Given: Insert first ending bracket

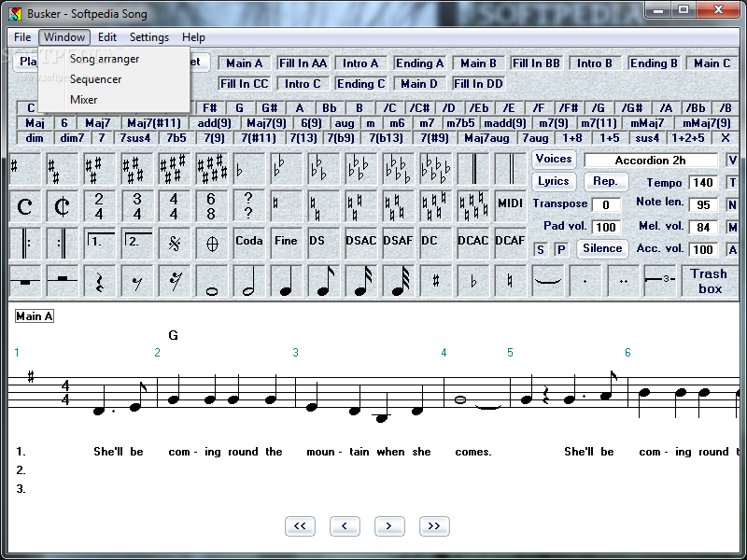Looking at the screenshot, I should (99, 243).
